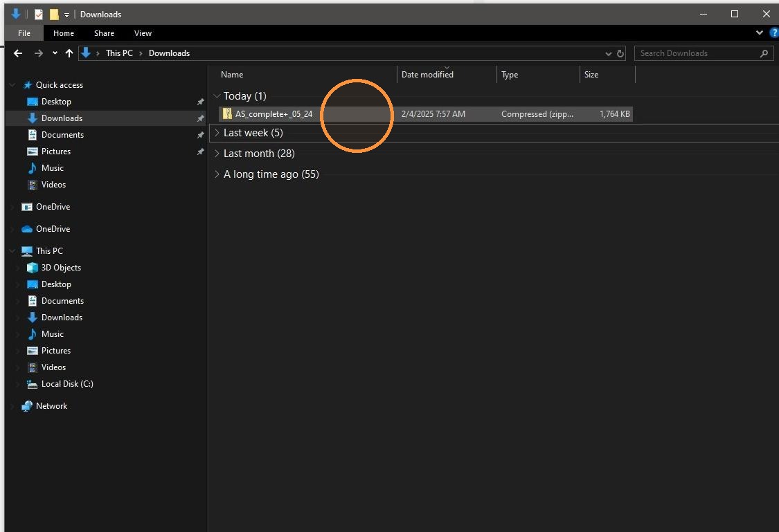Viewport: 779px width, 532px height.
Task: Open Videos under Quick access
Action: (53, 185)
